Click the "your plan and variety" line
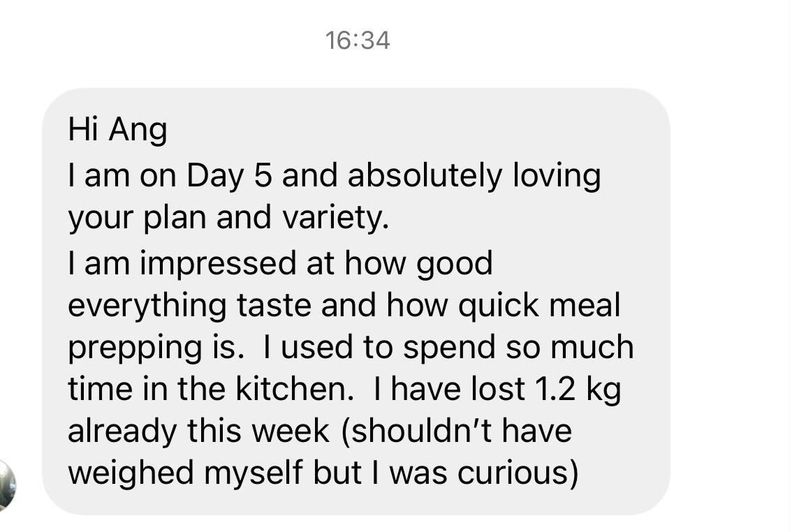Screen dimensions: 792x532 (228, 218)
